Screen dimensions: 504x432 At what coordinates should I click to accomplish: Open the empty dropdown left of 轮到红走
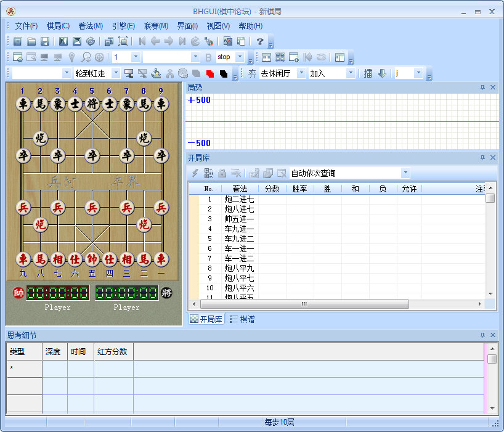point(67,73)
